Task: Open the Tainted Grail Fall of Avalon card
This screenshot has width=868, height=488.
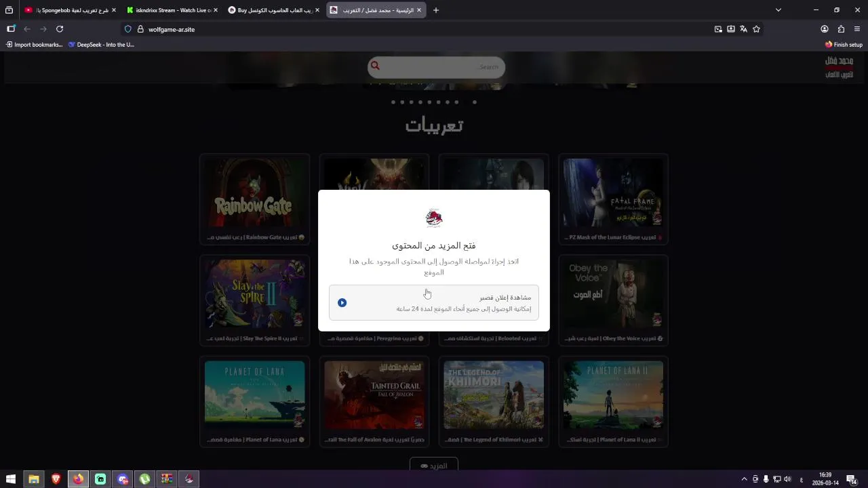Action: (x=374, y=401)
